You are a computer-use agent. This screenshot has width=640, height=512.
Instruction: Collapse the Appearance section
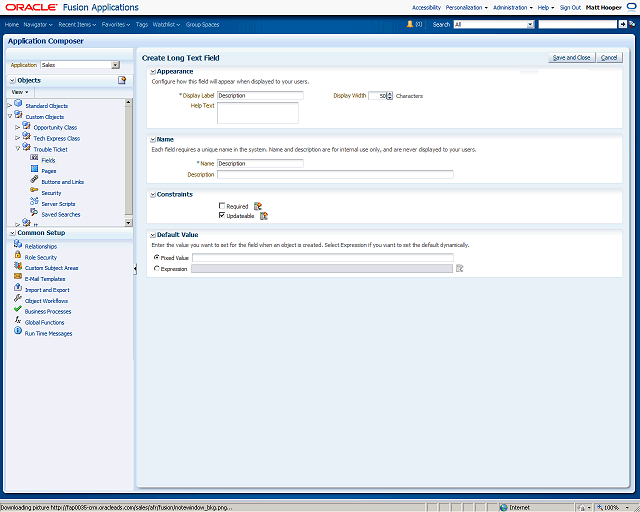(153, 72)
